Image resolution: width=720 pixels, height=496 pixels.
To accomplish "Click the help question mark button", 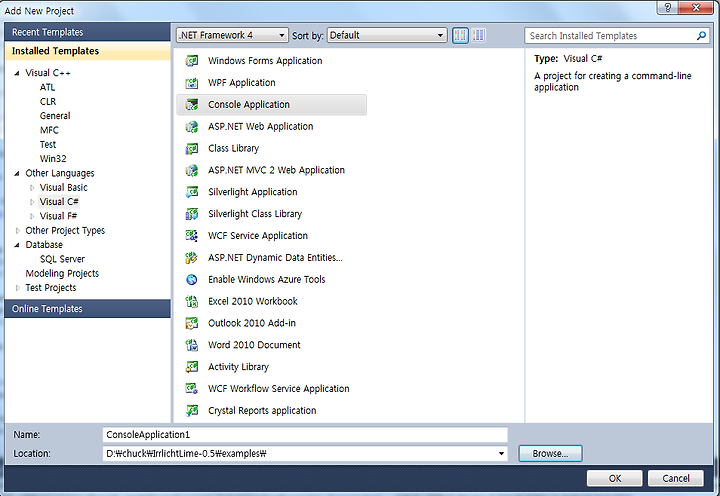I will pos(668,7).
